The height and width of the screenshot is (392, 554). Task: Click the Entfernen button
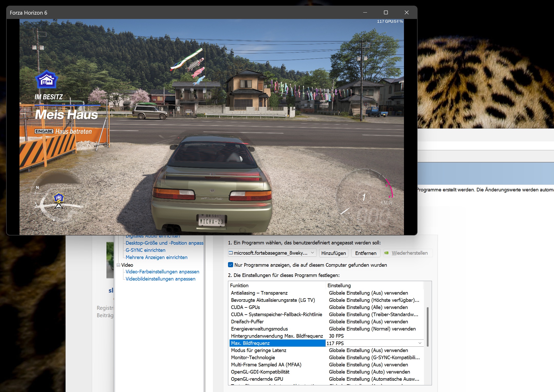[x=366, y=253]
